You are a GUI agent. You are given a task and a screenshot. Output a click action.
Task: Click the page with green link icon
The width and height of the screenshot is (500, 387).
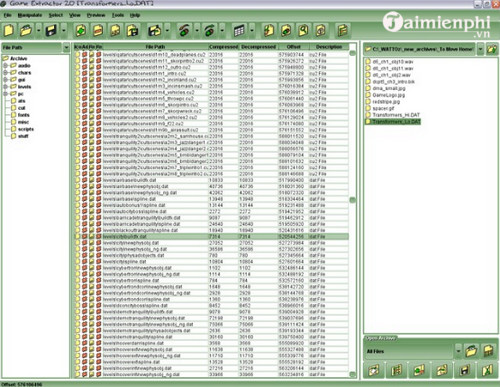[286, 30]
